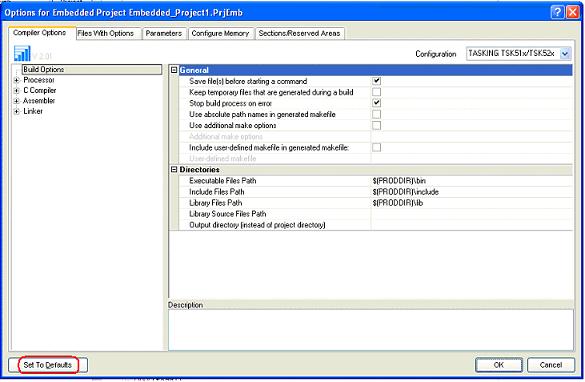This screenshot has height=382, width=585.
Task: Switch to Files With Options tab
Action: [x=106, y=33]
